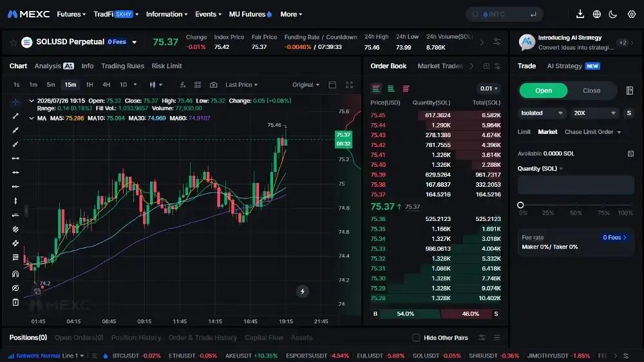
Task: Open the Events menu
Action: pos(208,14)
